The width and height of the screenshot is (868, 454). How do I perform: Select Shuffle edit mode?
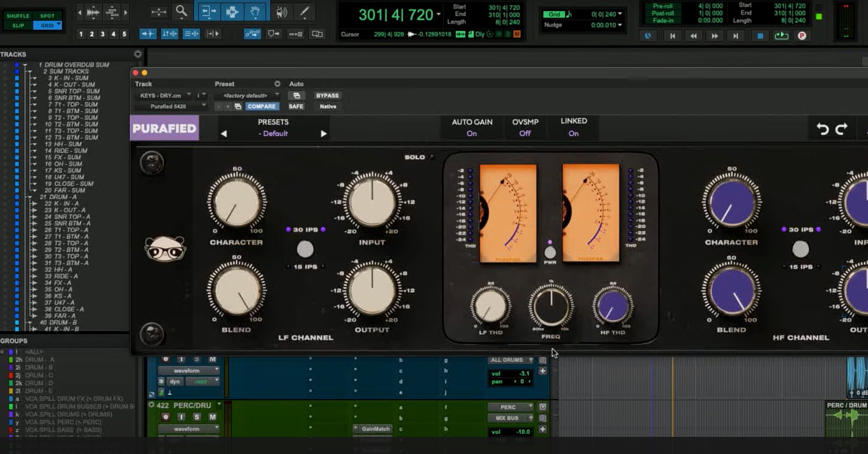tap(18, 16)
